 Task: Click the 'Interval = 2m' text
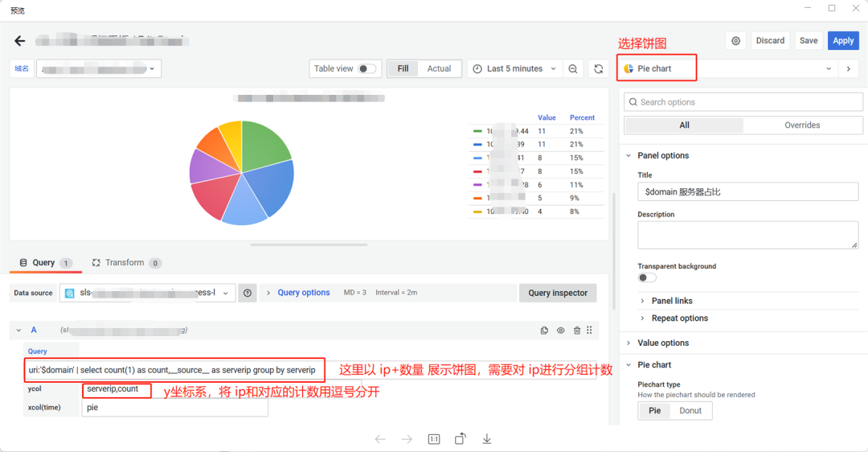click(396, 293)
